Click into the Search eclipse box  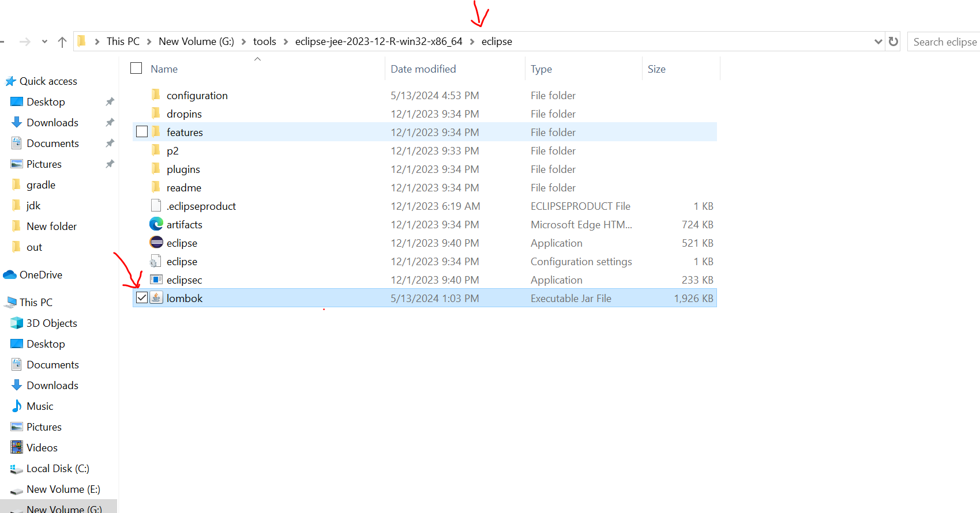click(944, 42)
